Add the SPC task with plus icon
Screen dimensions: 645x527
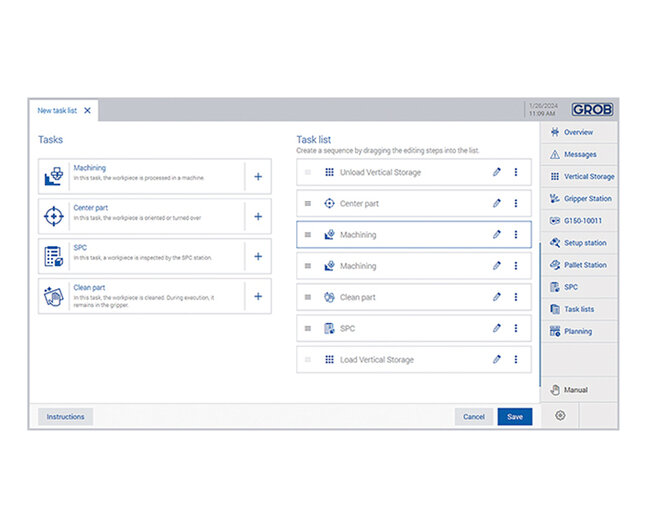click(x=258, y=257)
